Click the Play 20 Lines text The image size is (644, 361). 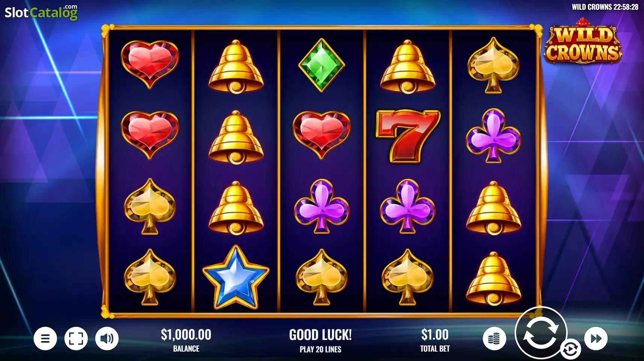coord(320,349)
